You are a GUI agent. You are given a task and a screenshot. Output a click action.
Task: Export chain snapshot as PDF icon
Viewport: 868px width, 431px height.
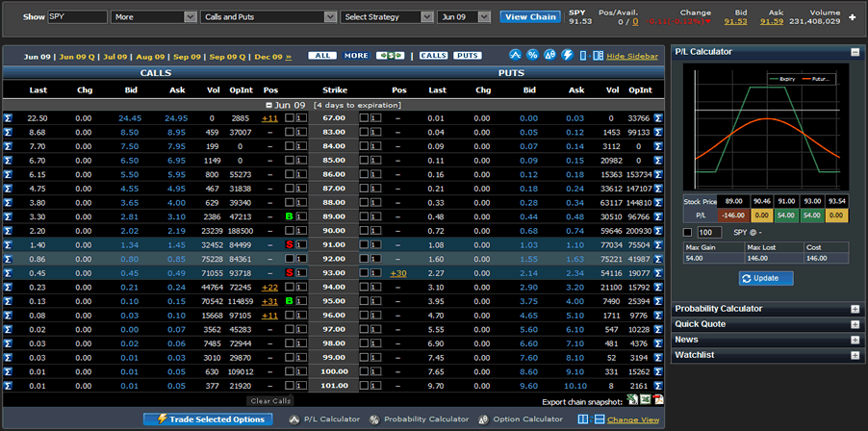click(659, 399)
